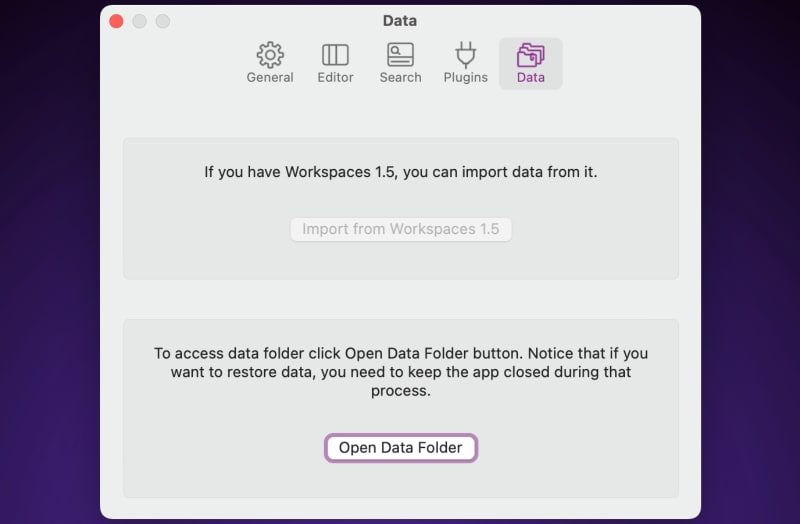
Task: Open the Plugins tab label
Action: click(465, 78)
